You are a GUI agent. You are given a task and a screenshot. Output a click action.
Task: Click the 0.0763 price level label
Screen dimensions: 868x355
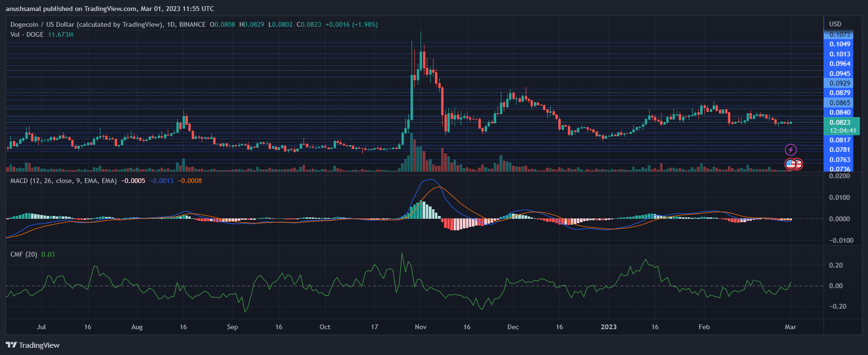(838, 160)
